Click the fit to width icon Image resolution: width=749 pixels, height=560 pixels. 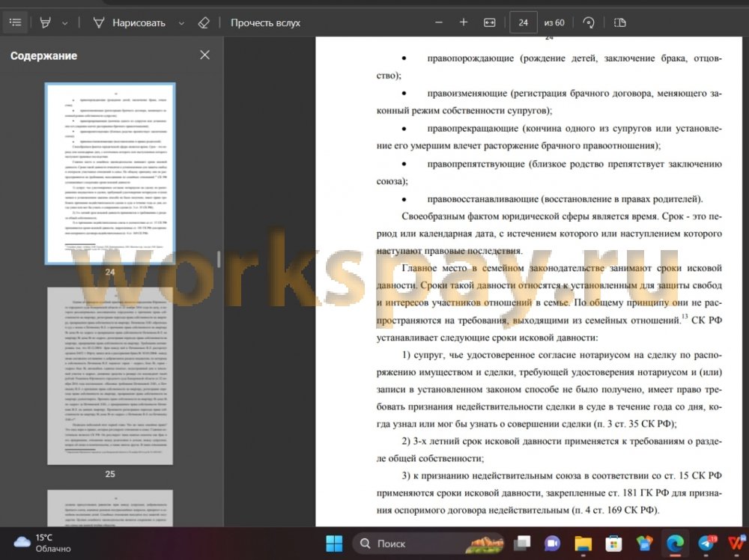pyautogui.click(x=490, y=22)
